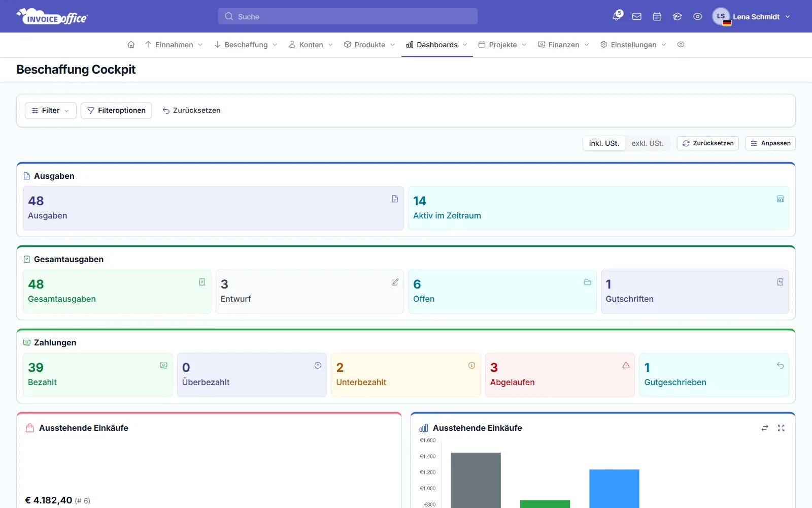This screenshot has width=812, height=508.
Task: Click the graduation cap learning icon
Action: [678, 17]
